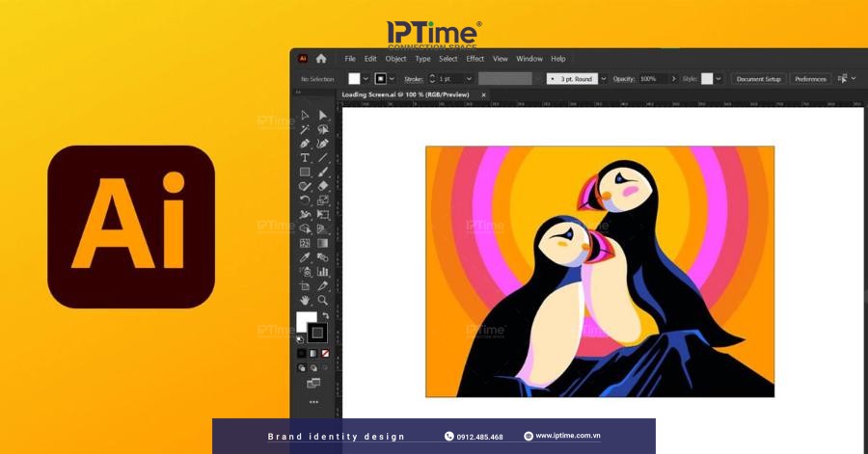Select the Eraser tool
Viewport: 868px width, 454px height.
(323, 186)
